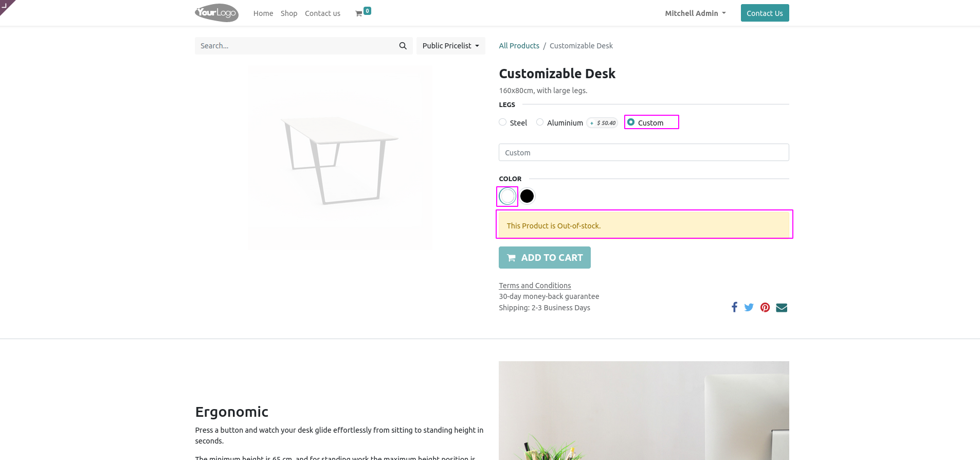Viewport: 980px width, 460px height.
Task: Click the YourLogo site logo
Action: (216, 13)
